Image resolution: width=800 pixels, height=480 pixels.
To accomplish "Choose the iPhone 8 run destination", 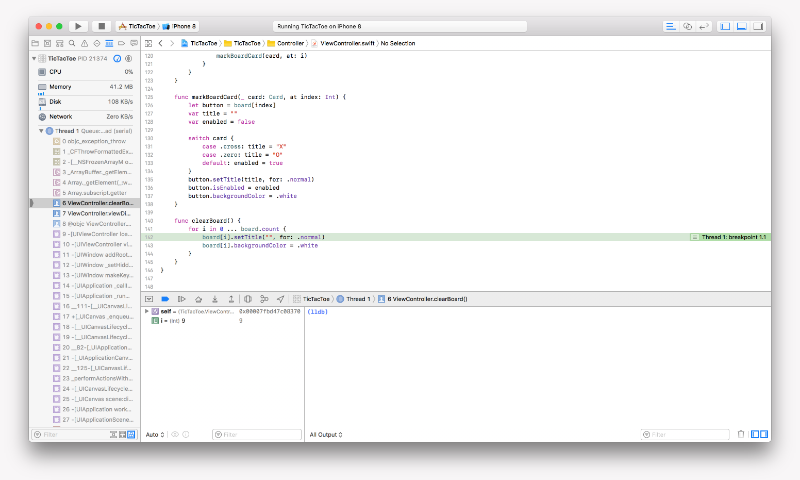I will [179, 26].
